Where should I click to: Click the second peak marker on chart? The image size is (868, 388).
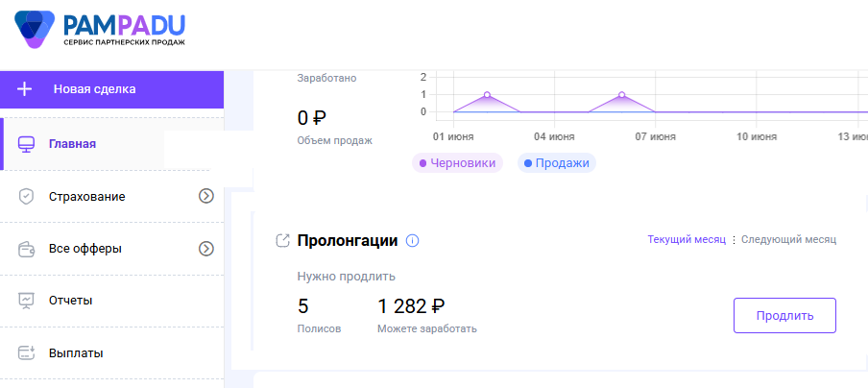[x=622, y=95]
